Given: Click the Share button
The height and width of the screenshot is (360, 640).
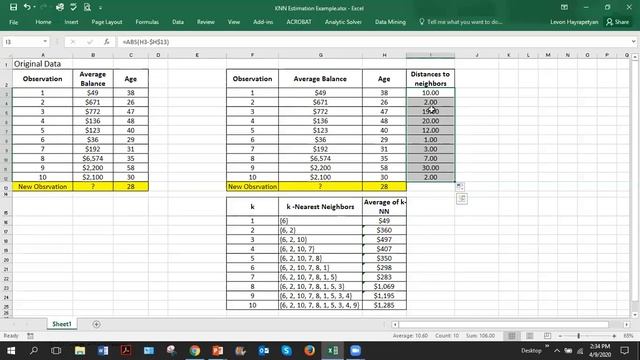Looking at the screenshot, I should tap(618, 22).
